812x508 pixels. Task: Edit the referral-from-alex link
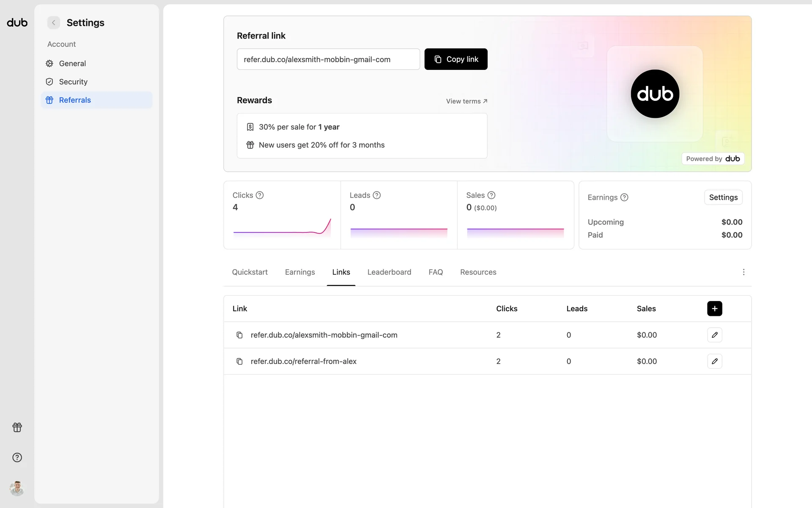(x=714, y=361)
